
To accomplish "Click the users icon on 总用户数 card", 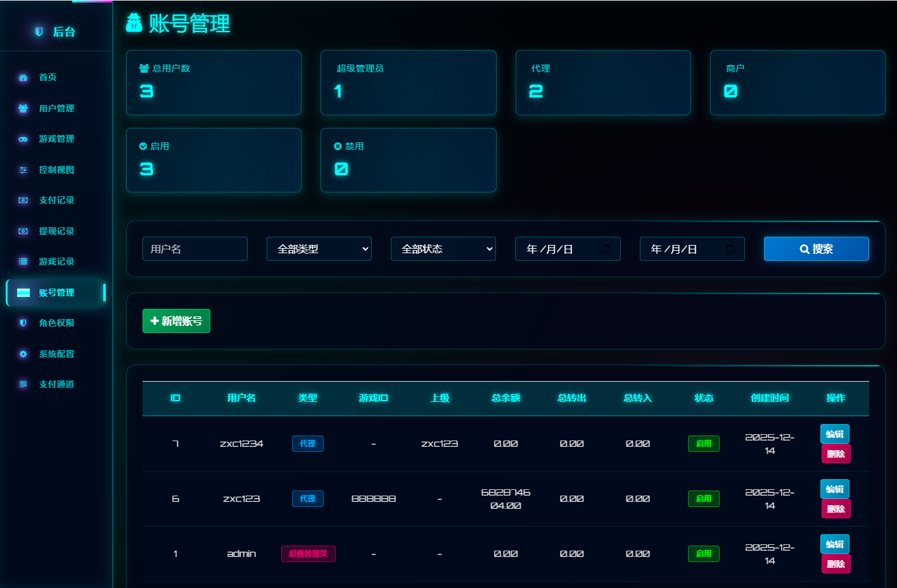I will point(144,68).
